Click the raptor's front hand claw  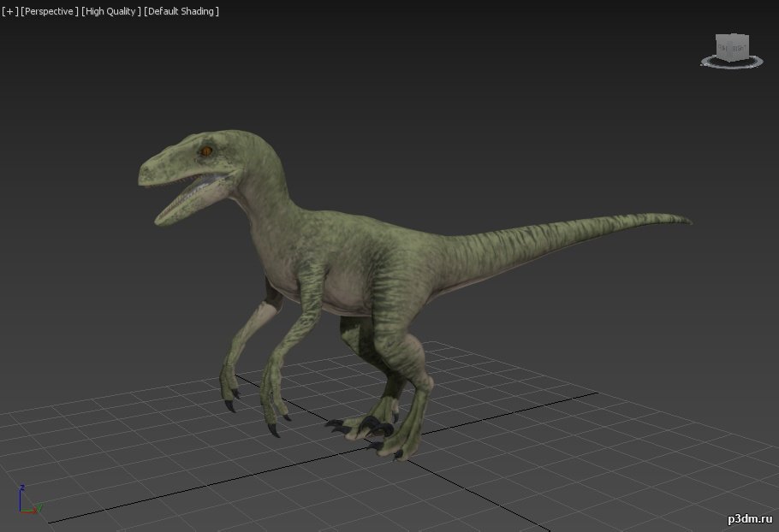[x=273, y=429]
